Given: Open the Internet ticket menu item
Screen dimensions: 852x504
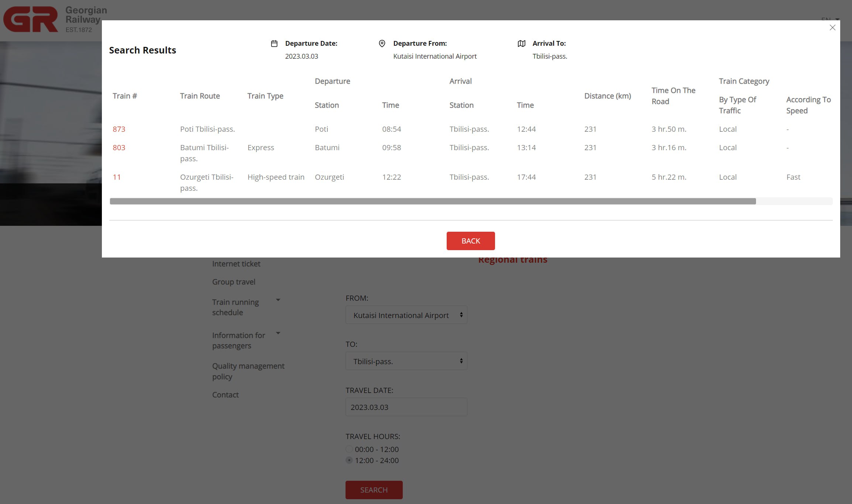Looking at the screenshot, I should 236,264.
